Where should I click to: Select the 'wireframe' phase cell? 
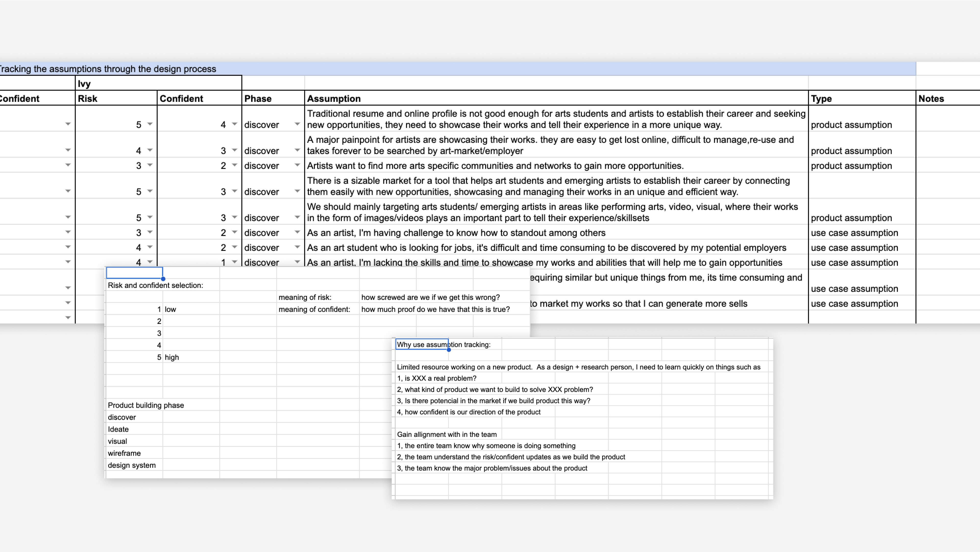click(124, 453)
